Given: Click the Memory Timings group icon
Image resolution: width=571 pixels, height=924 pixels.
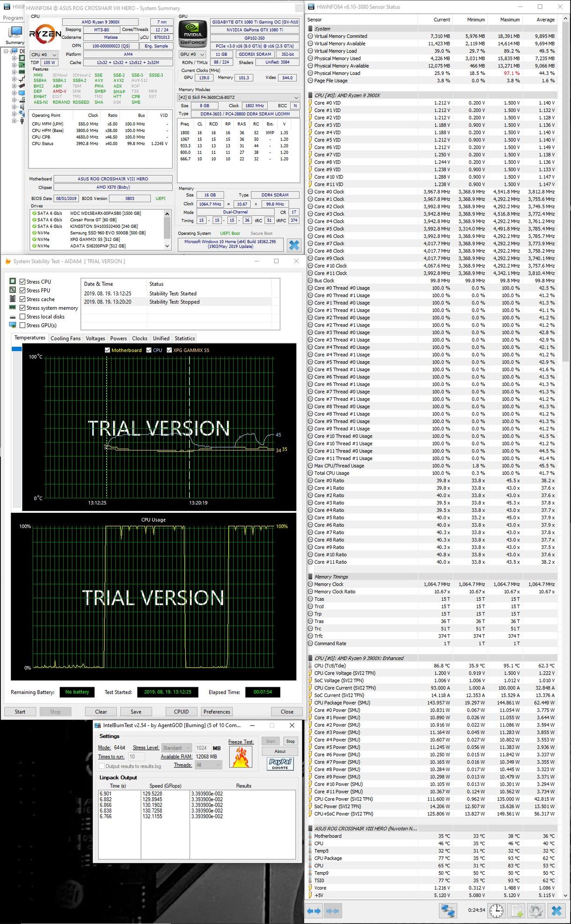Looking at the screenshot, I should tap(310, 577).
